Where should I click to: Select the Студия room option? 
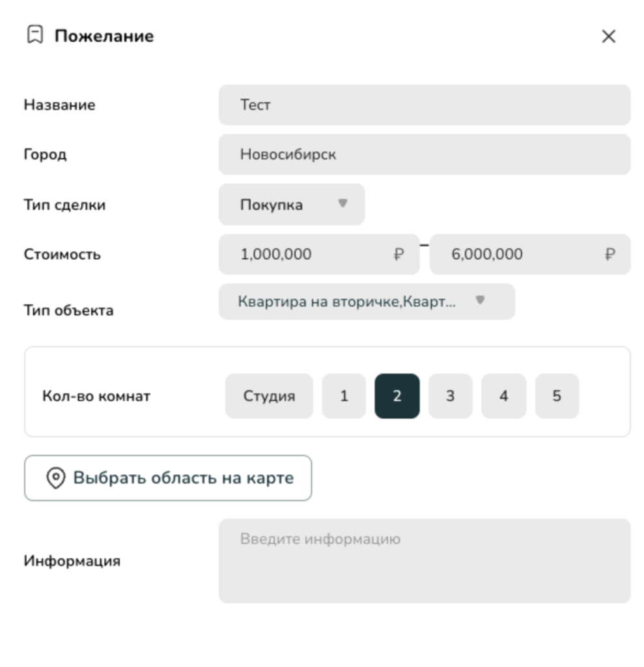[x=269, y=396]
